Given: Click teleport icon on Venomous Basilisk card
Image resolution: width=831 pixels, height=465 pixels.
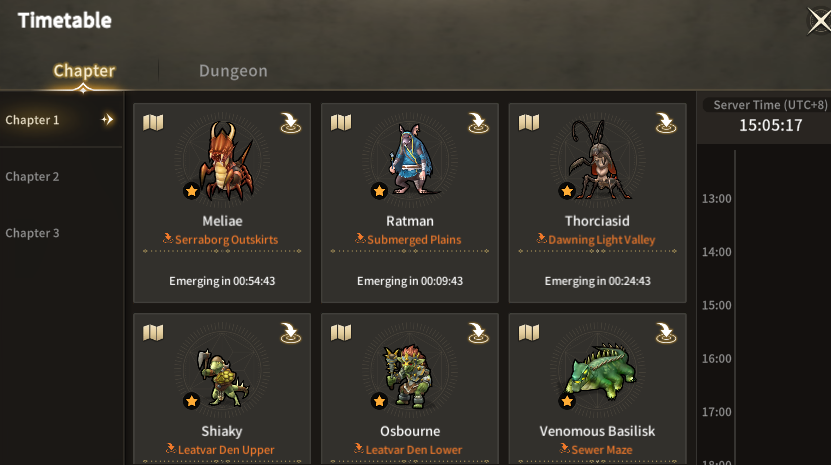Looking at the screenshot, I should click(x=666, y=333).
